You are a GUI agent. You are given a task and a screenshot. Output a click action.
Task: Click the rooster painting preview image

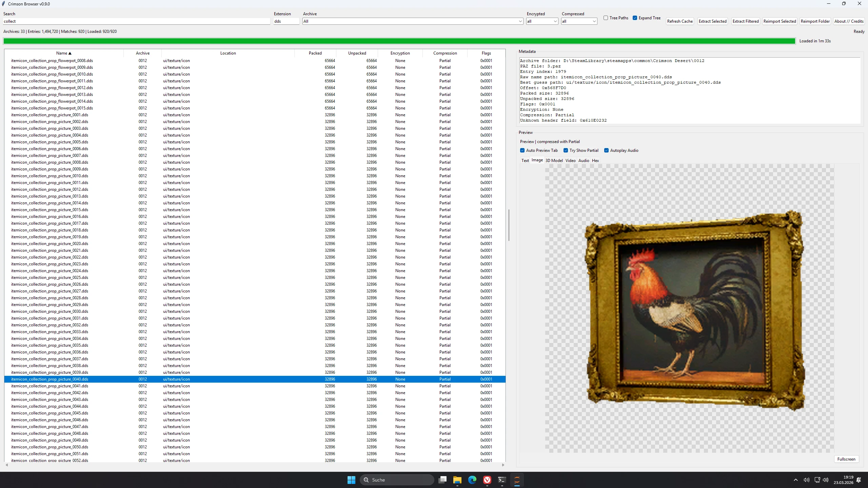click(694, 311)
